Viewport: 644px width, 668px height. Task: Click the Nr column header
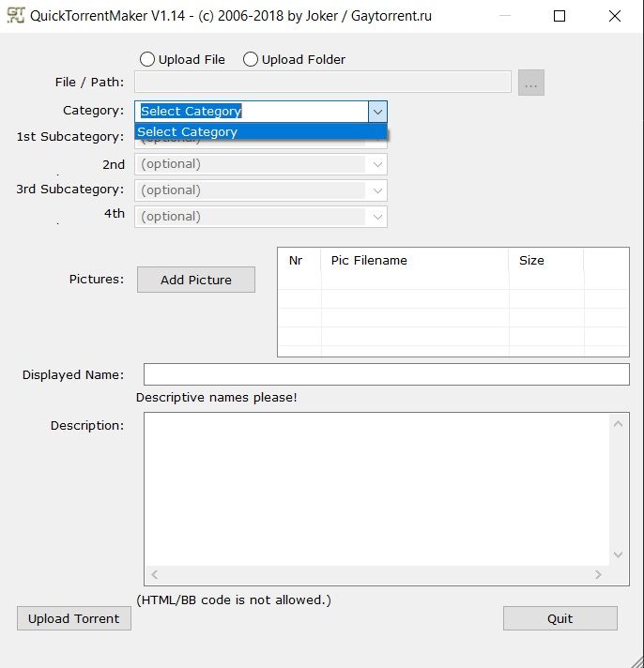[298, 261]
